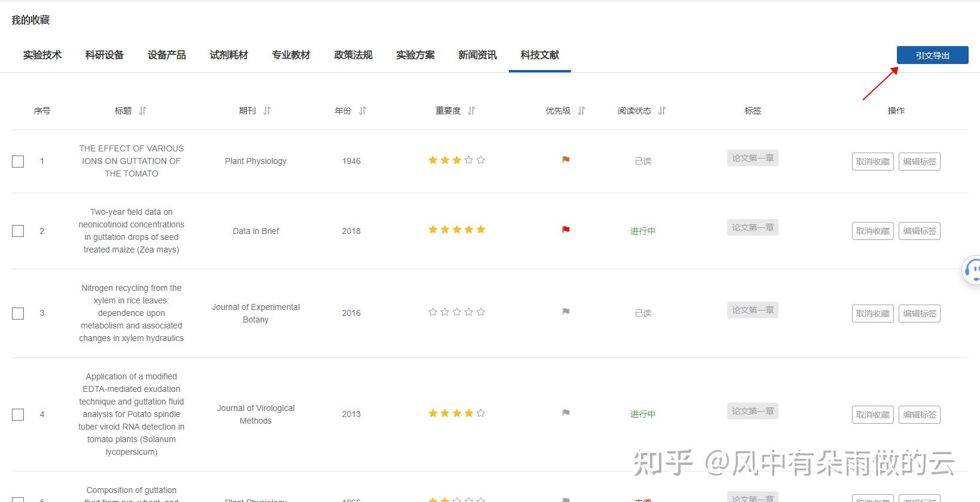Switch to the 政策法规 tab
The image size is (980, 502).
click(x=353, y=55)
